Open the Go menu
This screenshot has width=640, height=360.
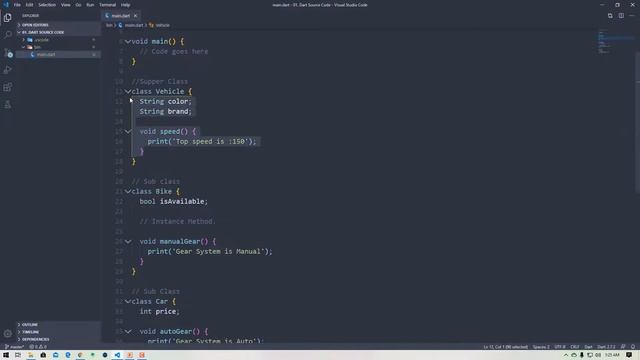[x=78, y=5]
